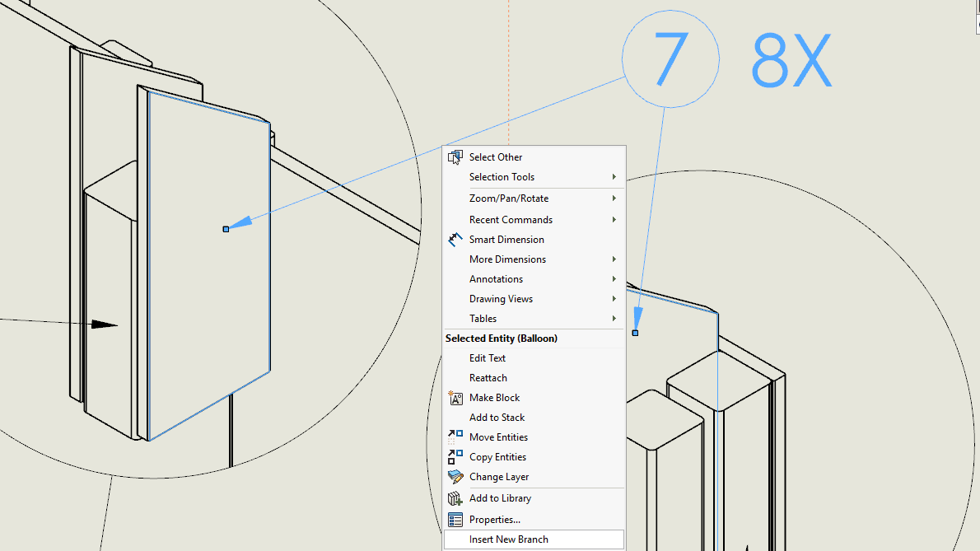Pick the Copy Entities icon
Viewport: 980px width, 551px height.
pyautogui.click(x=455, y=457)
